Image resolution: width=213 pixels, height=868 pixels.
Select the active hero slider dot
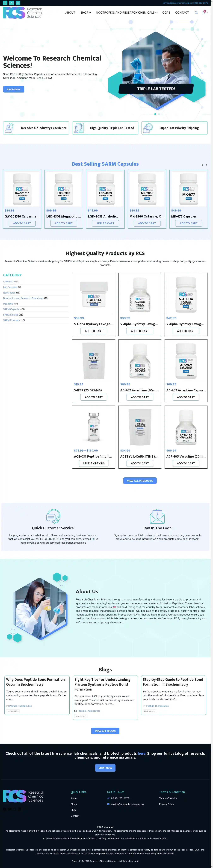coord(155,114)
